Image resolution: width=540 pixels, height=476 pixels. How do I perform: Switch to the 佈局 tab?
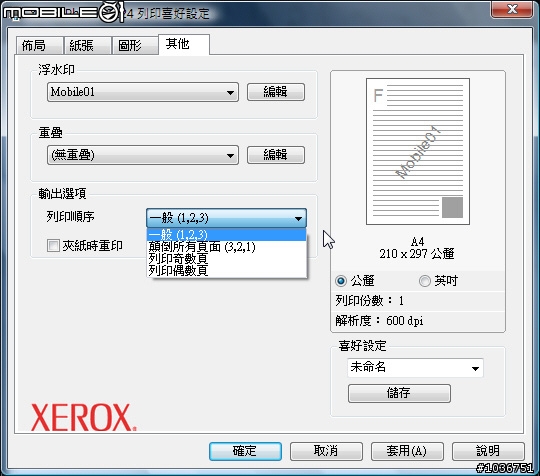pos(39,45)
